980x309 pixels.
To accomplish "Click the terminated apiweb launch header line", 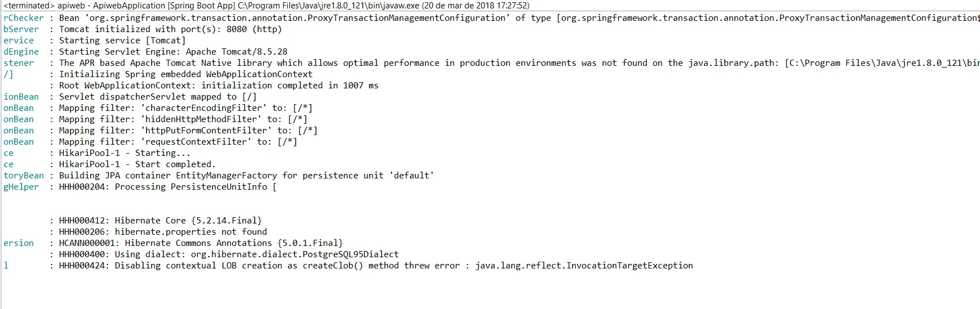I will [x=266, y=6].
